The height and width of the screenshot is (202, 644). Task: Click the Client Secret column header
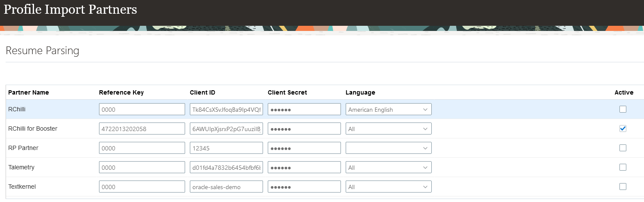click(x=287, y=92)
